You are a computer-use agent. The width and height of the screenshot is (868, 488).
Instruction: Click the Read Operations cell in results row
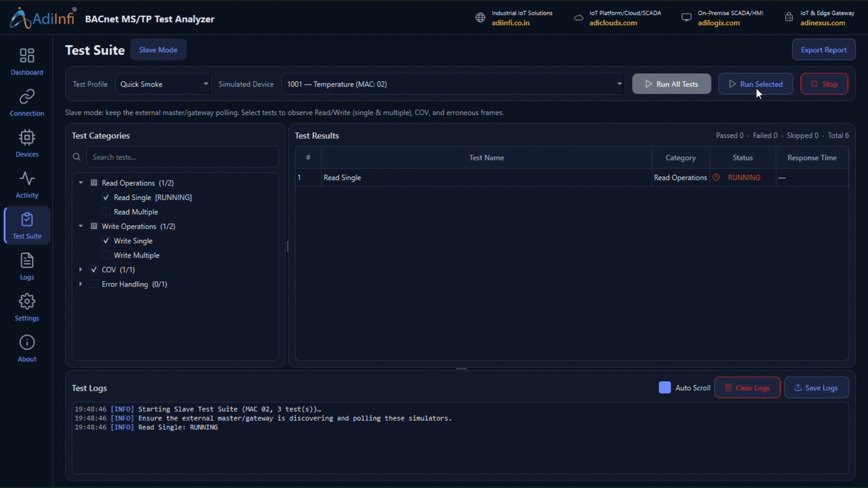pyautogui.click(x=680, y=178)
